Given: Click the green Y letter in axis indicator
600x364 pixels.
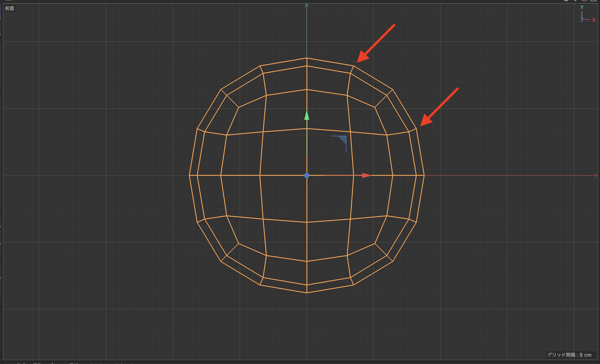Looking at the screenshot, I should click(582, 8).
